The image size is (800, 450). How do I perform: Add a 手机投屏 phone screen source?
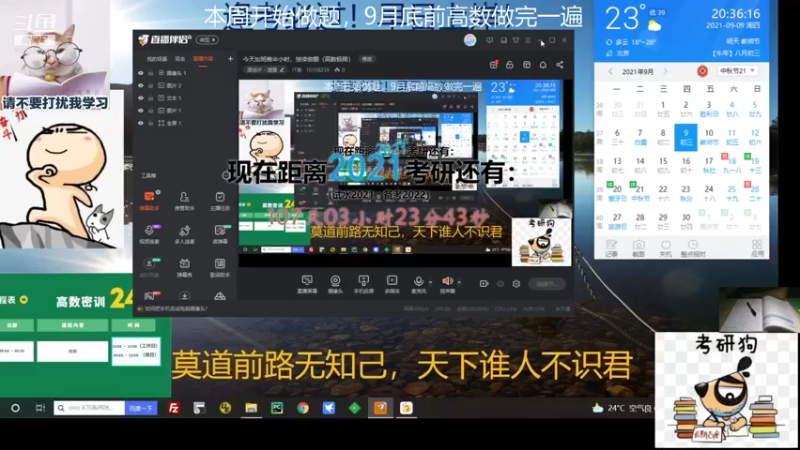[x=364, y=284]
